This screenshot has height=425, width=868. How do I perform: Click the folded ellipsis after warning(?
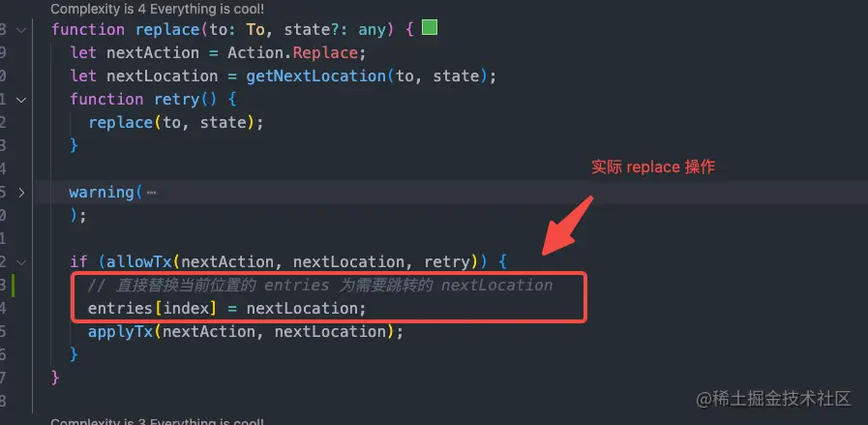(151, 193)
